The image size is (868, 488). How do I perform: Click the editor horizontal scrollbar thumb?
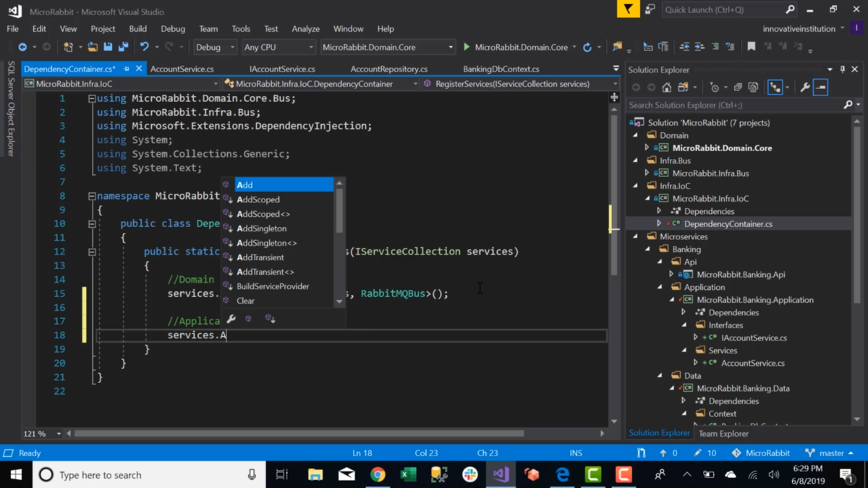(299, 434)
